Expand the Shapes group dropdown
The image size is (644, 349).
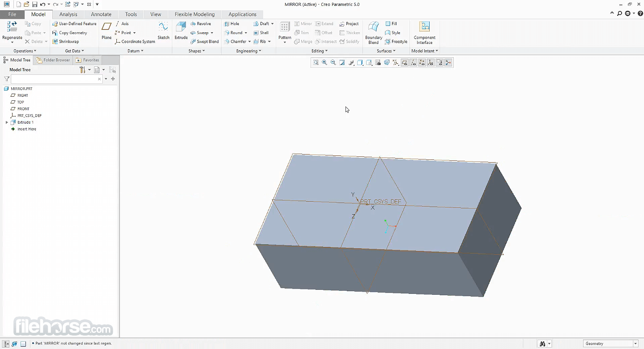pyautogui.click(x=196, y=51)
